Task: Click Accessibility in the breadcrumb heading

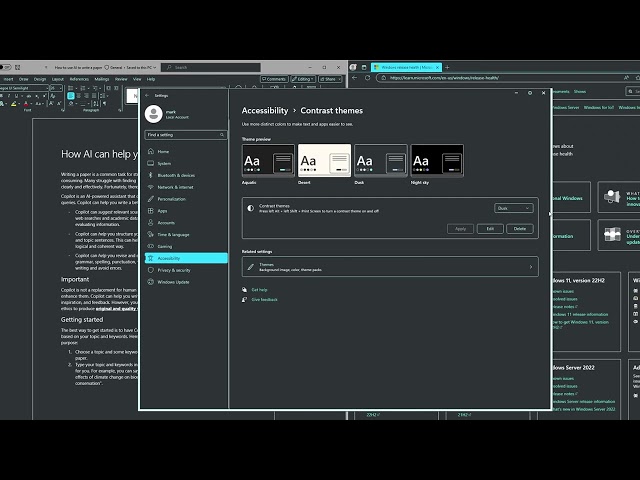Action: [264, 111]
